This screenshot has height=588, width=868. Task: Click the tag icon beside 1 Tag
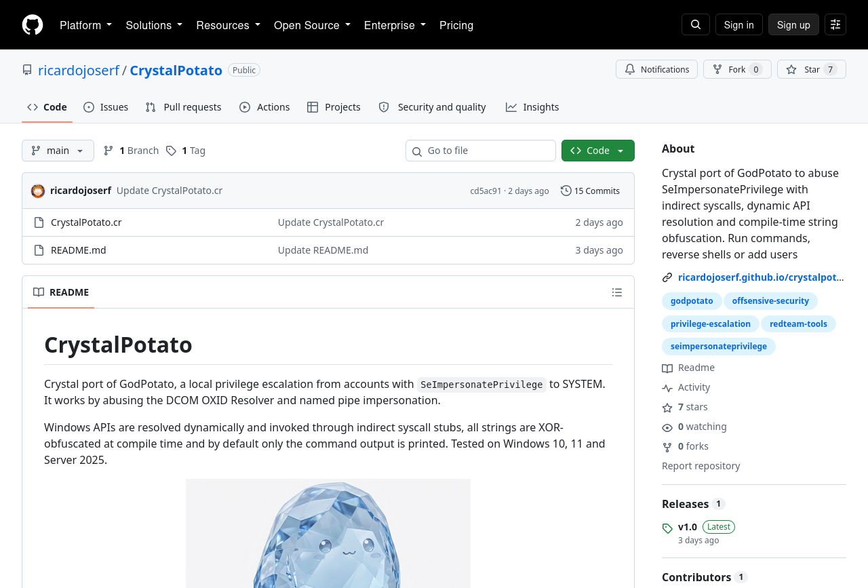[172, 151]
